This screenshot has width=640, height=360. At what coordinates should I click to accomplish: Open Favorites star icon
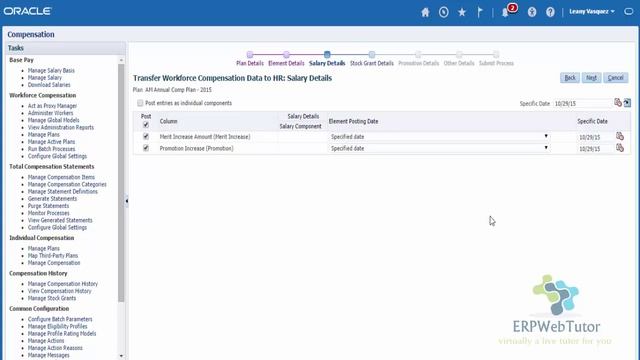coord(462,12)
